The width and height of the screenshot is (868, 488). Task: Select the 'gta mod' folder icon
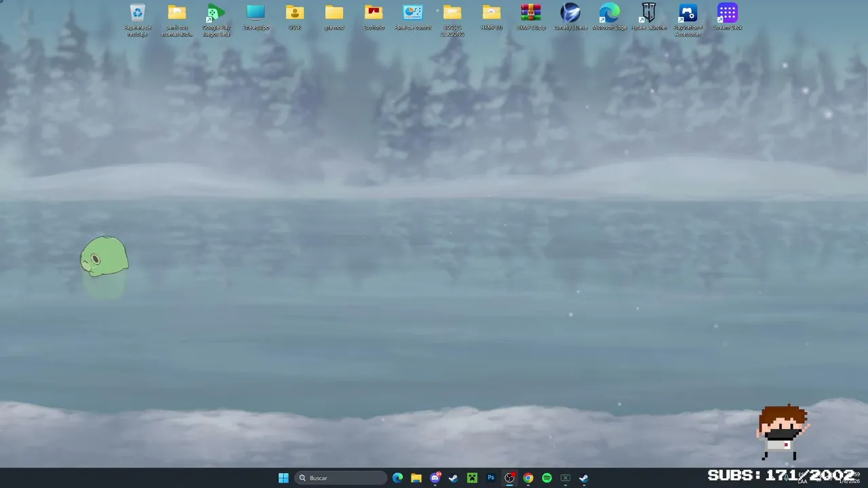coord(334,18)
